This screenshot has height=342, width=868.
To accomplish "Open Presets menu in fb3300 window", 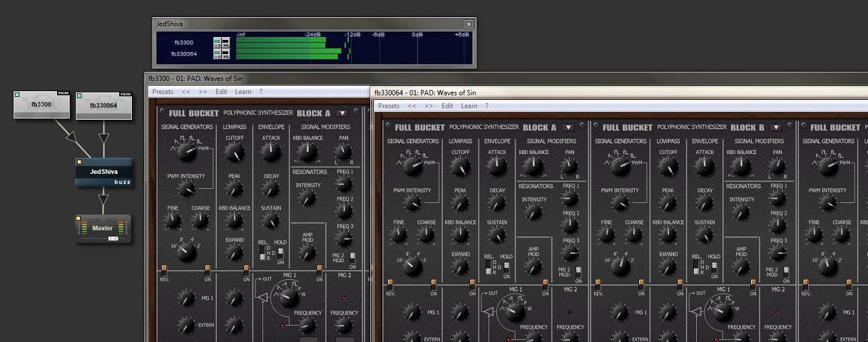I will (163, 91).
